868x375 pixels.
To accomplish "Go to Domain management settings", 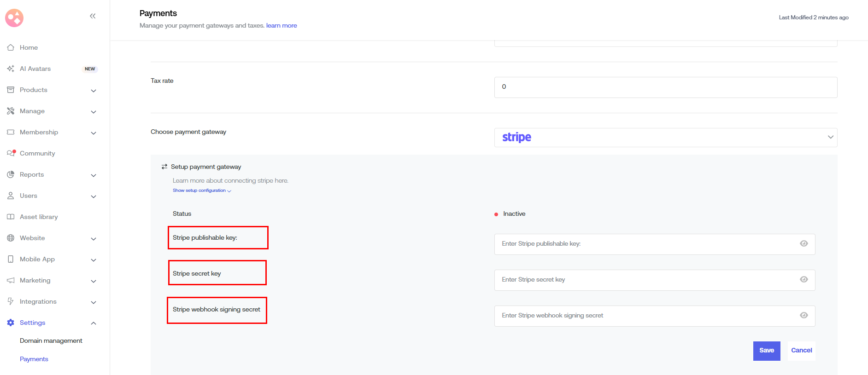I will click(x=51, y=340).
